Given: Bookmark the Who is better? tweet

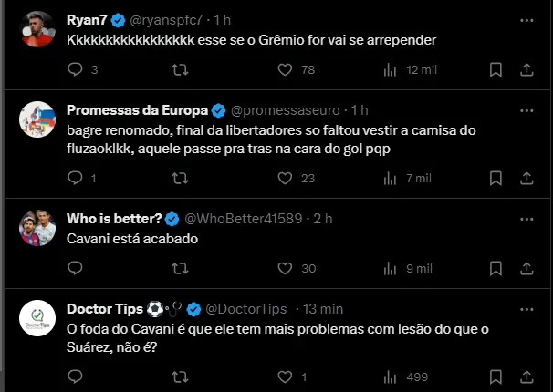Looking at the screenshot, I should [x=496, y=268].
